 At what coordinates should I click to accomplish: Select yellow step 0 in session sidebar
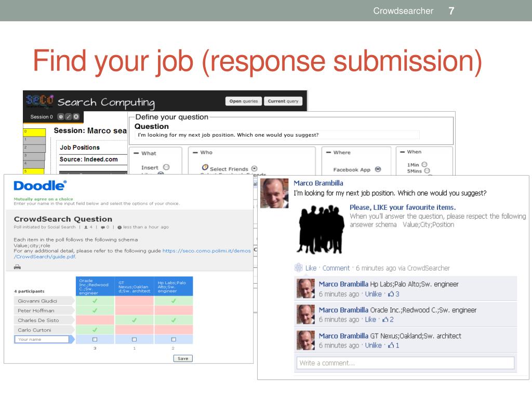[34, 132]
